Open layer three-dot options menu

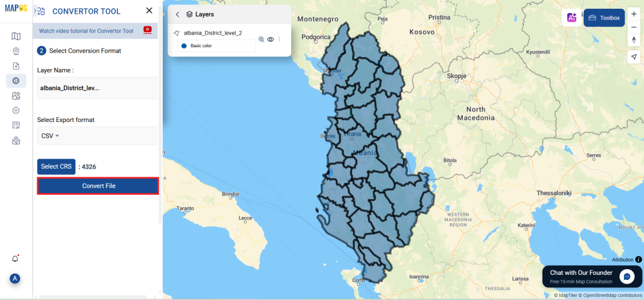point(279,39)
